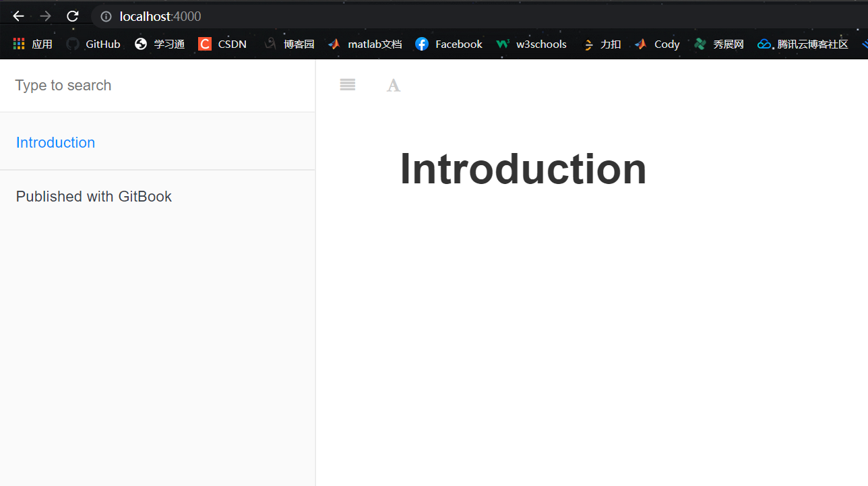Screen dimensions: 868x486
Task: Open the matlab文档 bookmark
Action: (x=365, y=44)
